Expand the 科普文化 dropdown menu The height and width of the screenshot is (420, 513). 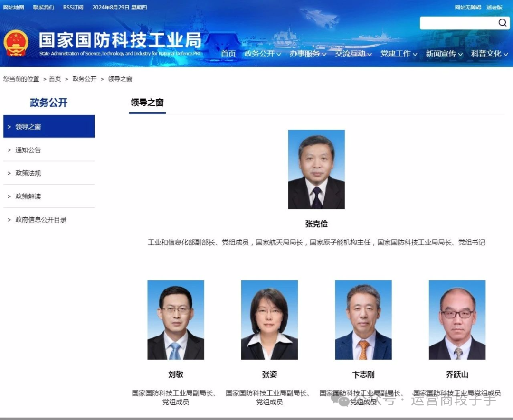(489, 54)
